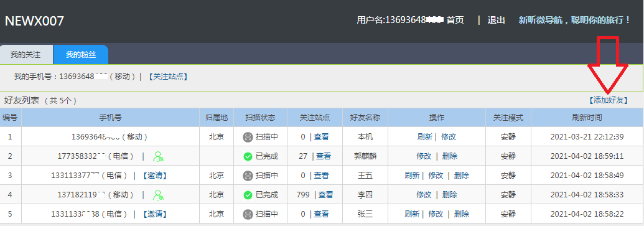The height and width of the screenshot is (226, 644).
Task: Click the 新昕微导航 slogan in the header
Action: click(574, 20)
